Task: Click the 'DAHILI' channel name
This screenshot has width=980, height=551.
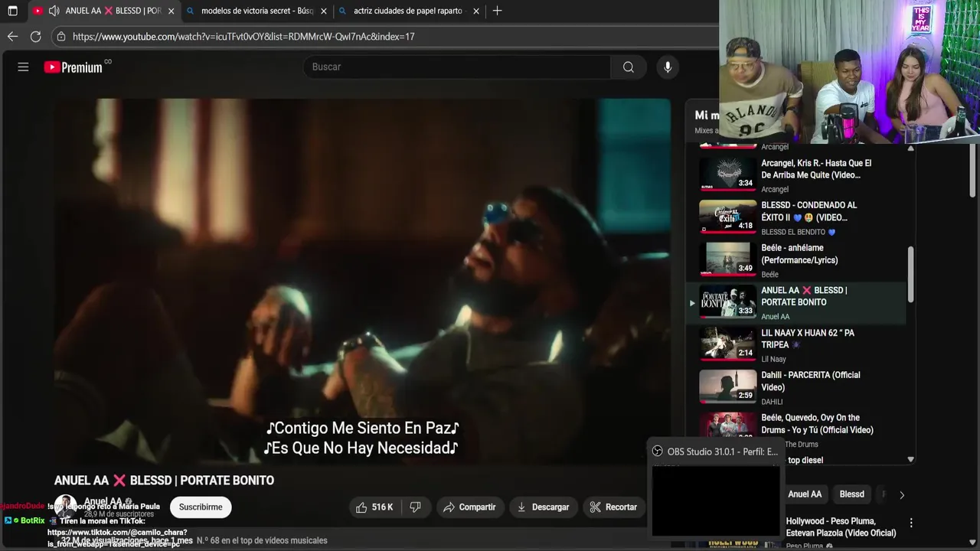Action: click(772, 402)
